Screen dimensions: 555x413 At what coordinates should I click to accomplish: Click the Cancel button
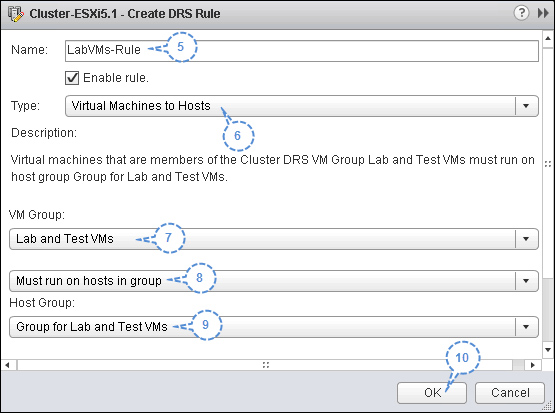pos(510,393)
